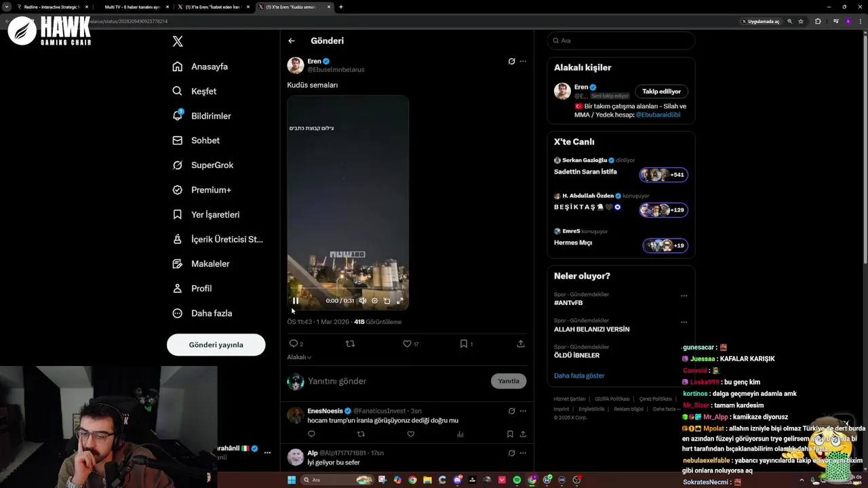Open Bildirimler notifications
Image resolution: width=868 pixels, height=488 pixels.
[x=202, y=116]
